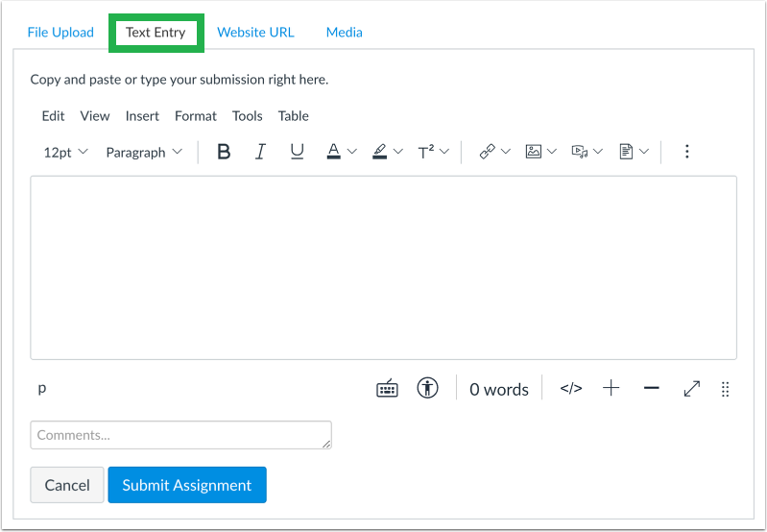
Task: Open keyboard shortcuts via keyboard icon
Action: click(x=387, y=389)
